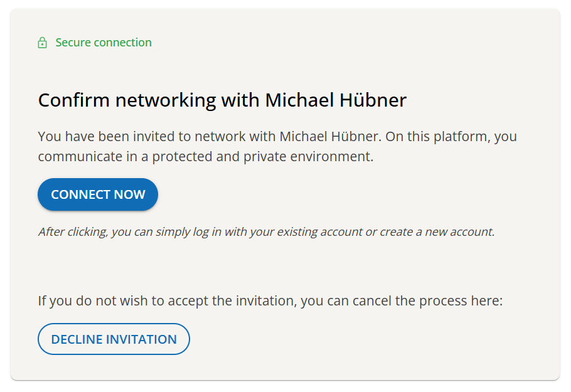Decline the invitation from Michael Hübner
This screenshot has height=392, width=571.
point(114,339)
